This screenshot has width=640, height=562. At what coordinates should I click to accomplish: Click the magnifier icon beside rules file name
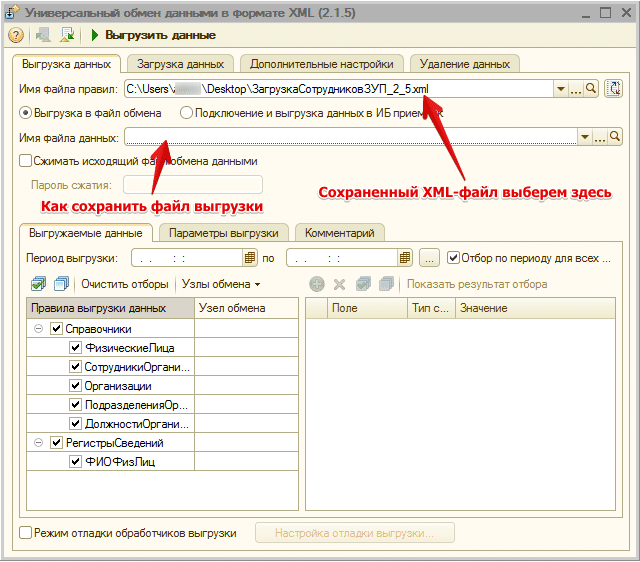coord(591,89)
